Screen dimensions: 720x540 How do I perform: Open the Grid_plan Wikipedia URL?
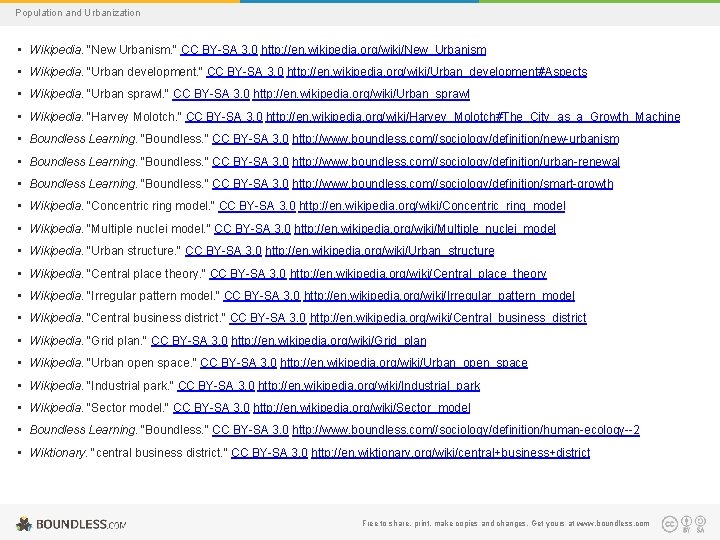tap(328, 341)
